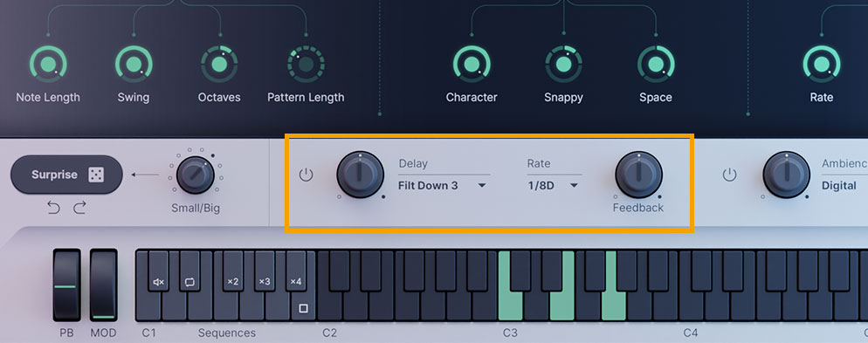Click the loop sequence key icon
This screenshot has width=868, height=343.
coord(189,282)
